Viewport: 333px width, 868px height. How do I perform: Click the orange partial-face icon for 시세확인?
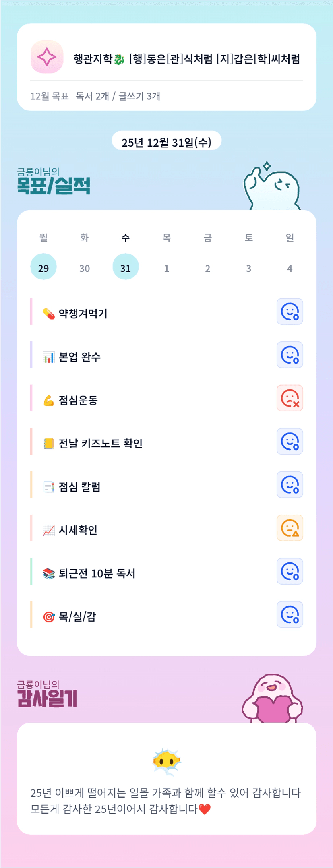coord(290,528)
